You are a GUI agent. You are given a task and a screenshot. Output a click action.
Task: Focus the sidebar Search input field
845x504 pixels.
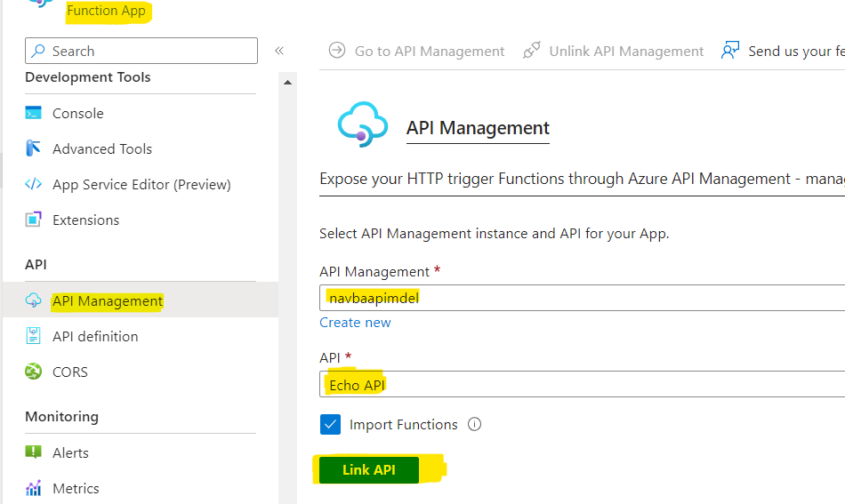tap(141, 51)
